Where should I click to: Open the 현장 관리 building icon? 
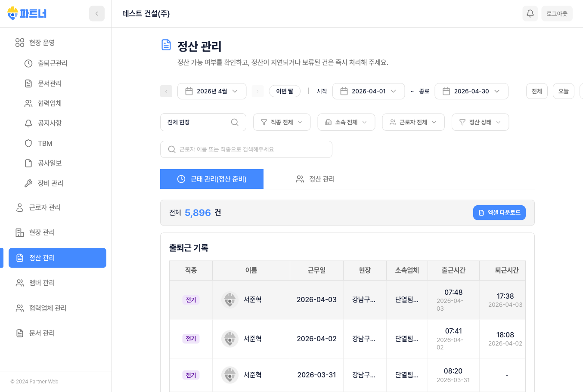tap(19, 232)
